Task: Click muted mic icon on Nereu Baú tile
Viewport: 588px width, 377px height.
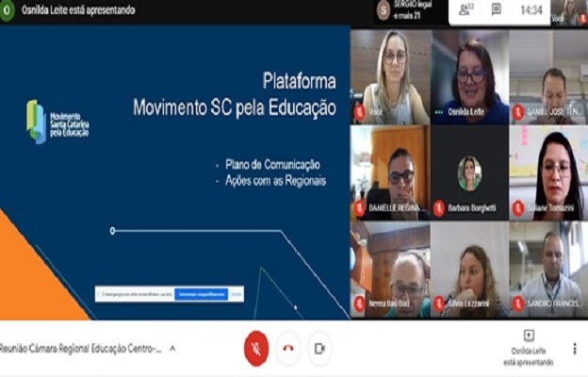Action: (359, 303)
